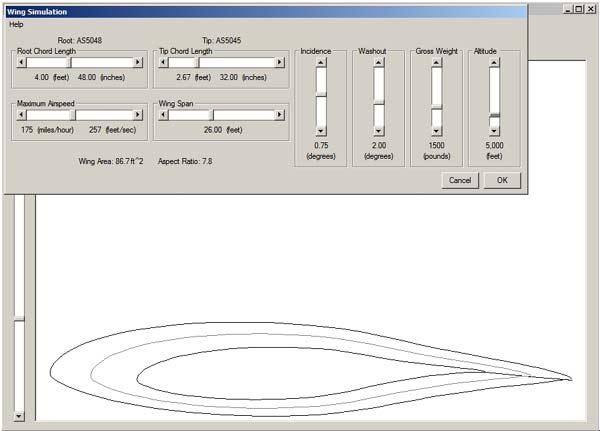This screenshot has height=431, width=600.
Task: Click the Wing Span slider thumb
Action: (212, 115)
